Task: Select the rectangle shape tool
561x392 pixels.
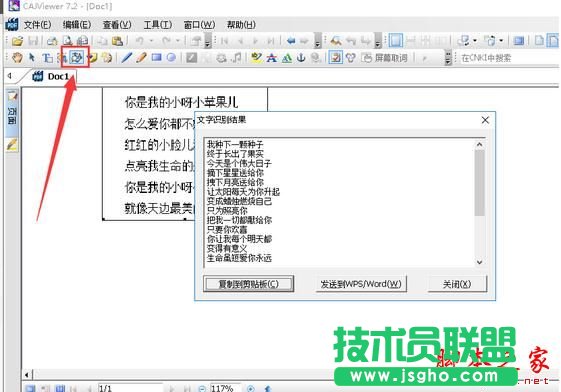Action: (x=156, y=57)
